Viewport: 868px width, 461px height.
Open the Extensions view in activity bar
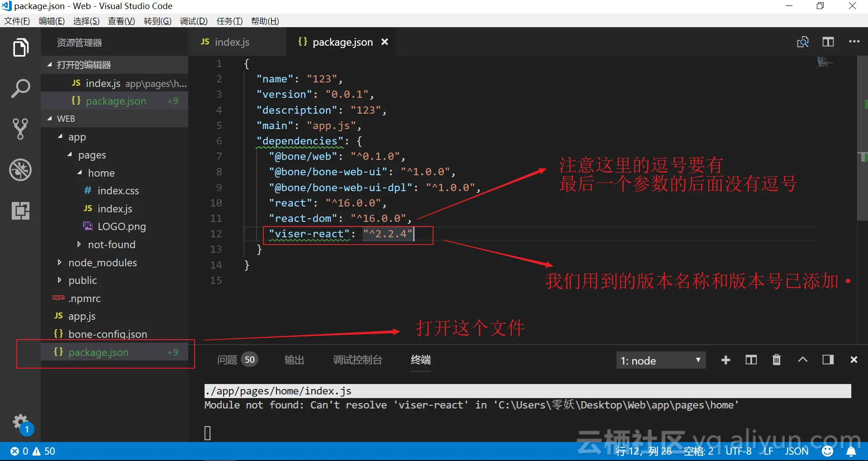click(x=20, y=211)
